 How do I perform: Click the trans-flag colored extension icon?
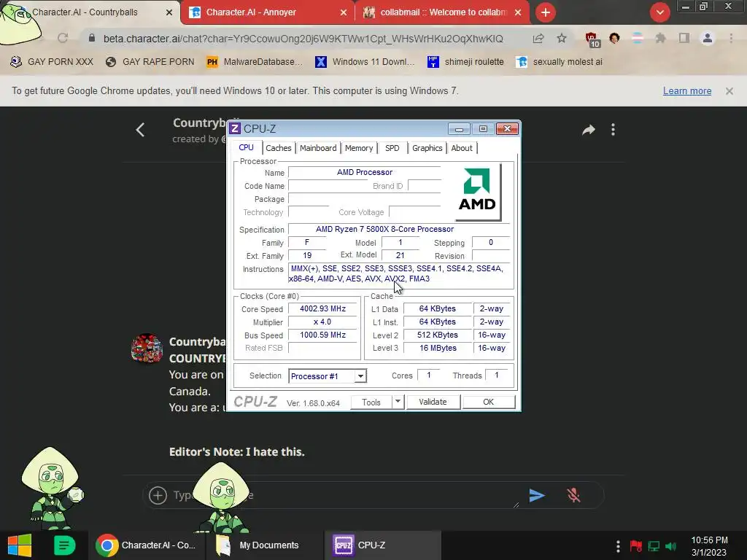pos(638,38)
